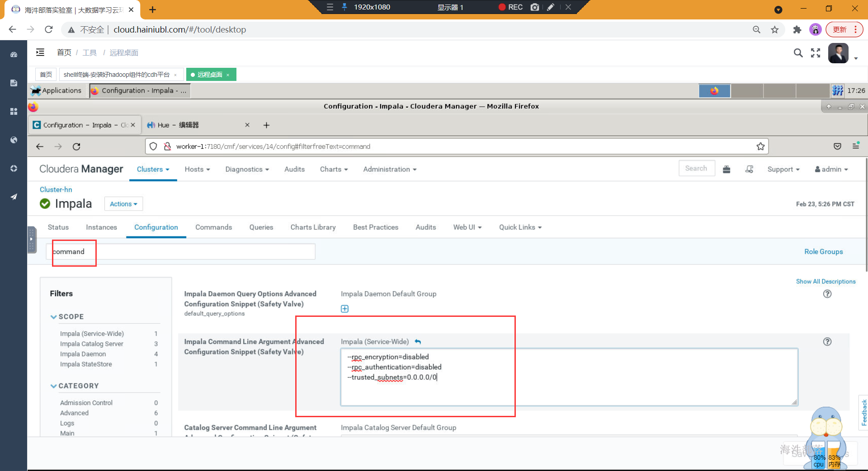Click the globe icon in left sidebar
Screen dimensions: 868x471
[14, 140]
